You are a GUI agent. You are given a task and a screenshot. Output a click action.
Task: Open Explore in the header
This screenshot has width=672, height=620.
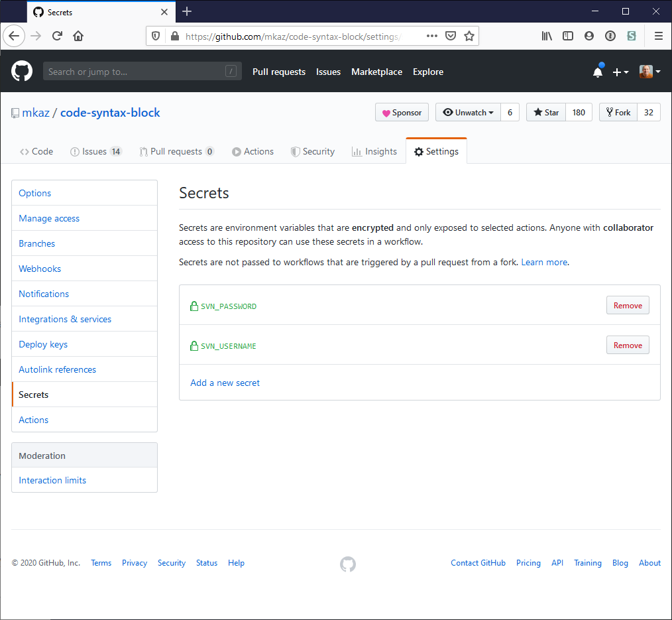point(428,72)
